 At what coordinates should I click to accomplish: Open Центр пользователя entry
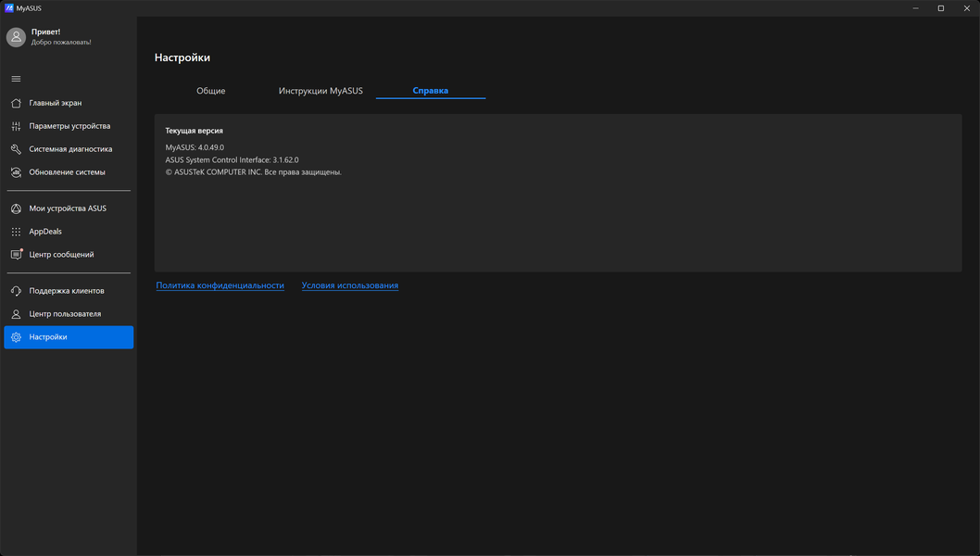[x=64, y=314]
